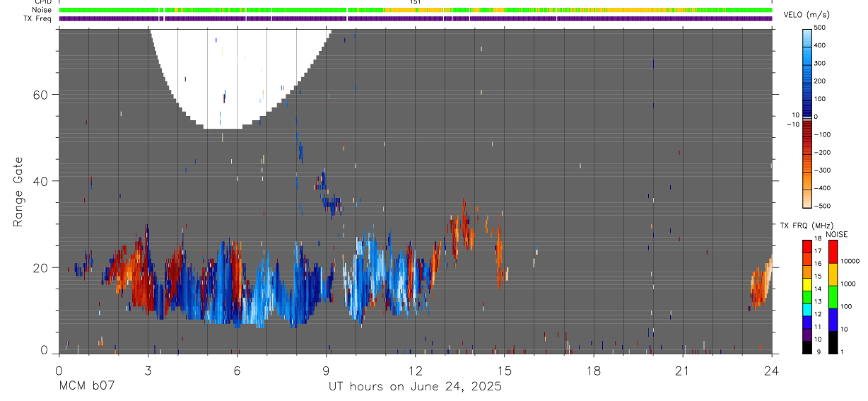
Task: Select the "NOISE" legend title
Action: coord(836,235)
